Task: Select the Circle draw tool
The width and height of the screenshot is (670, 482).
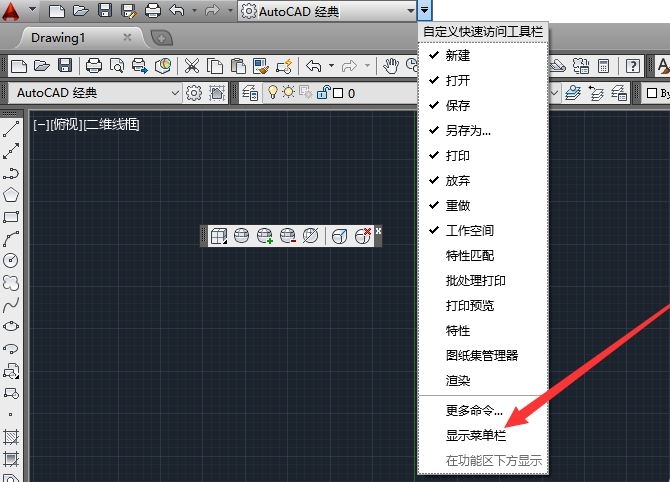Action: tap(11, 260)
